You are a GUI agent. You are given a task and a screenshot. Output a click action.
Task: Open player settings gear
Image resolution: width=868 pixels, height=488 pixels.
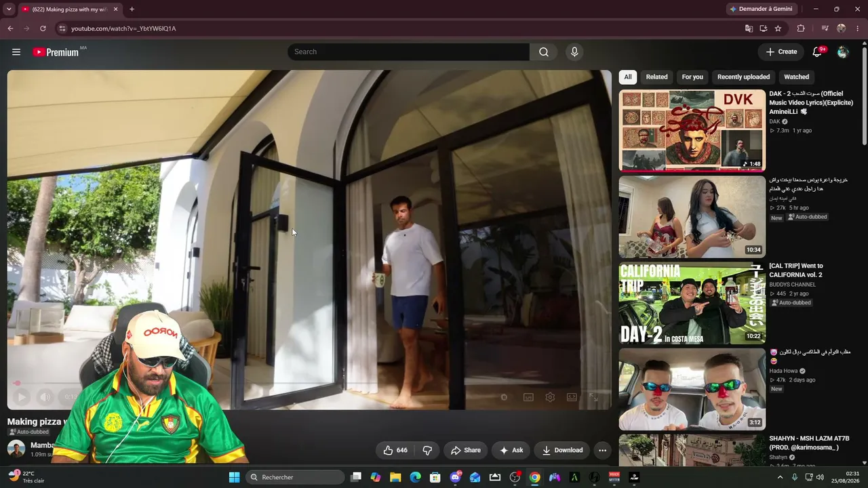coord(550,397)
